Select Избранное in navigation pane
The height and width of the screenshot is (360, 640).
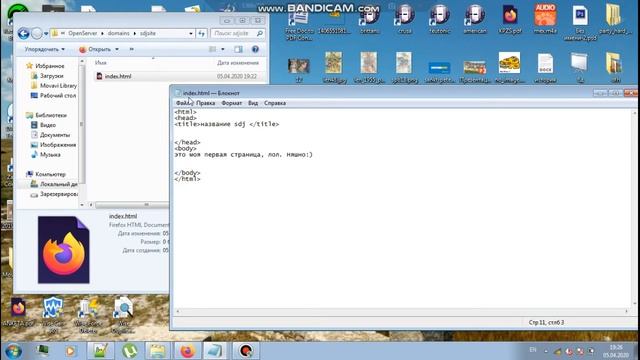[x=45, y=66]
